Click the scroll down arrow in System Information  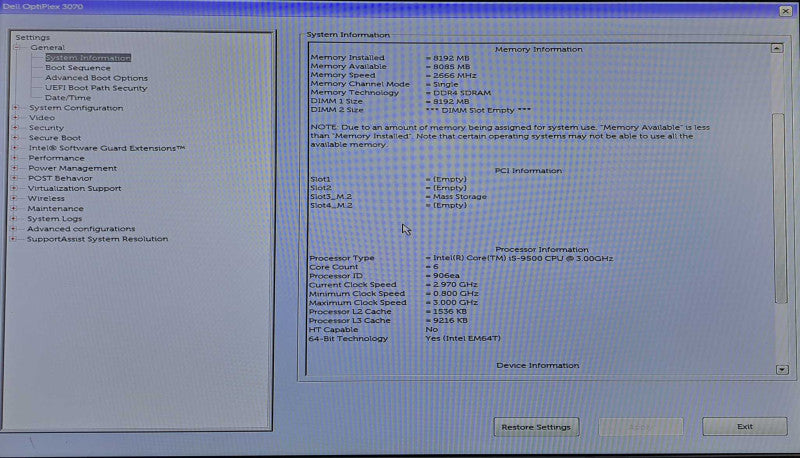point(782,369)
